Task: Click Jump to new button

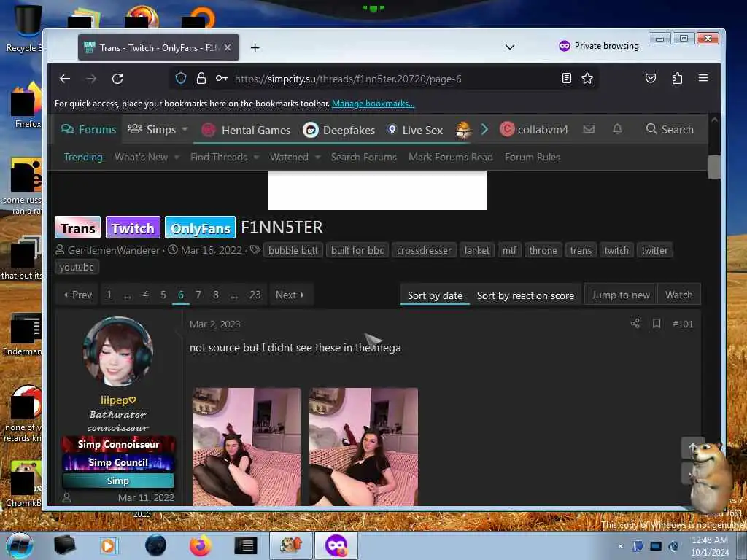Action: (x=621, y=295)
